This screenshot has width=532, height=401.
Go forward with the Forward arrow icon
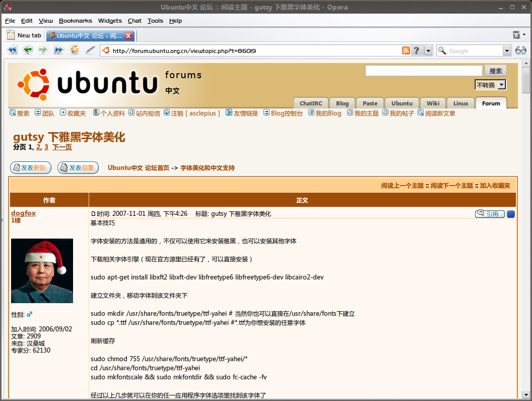point(43,50)
